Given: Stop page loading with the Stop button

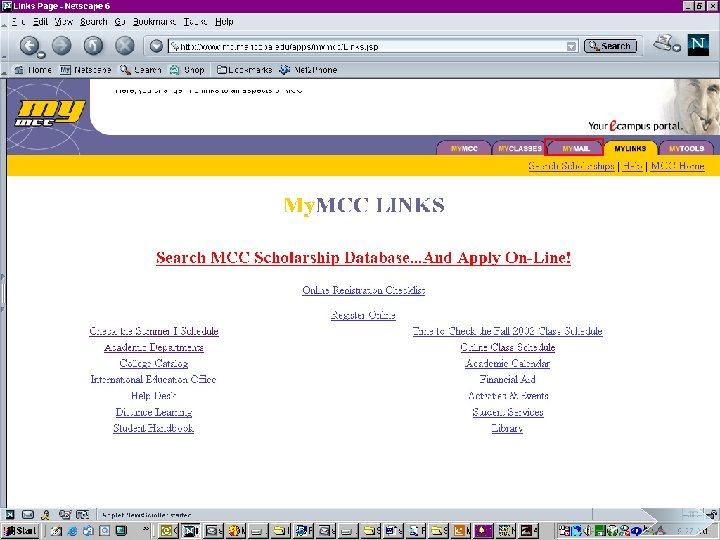Looking at the screenshot, I should pos(124,45).
